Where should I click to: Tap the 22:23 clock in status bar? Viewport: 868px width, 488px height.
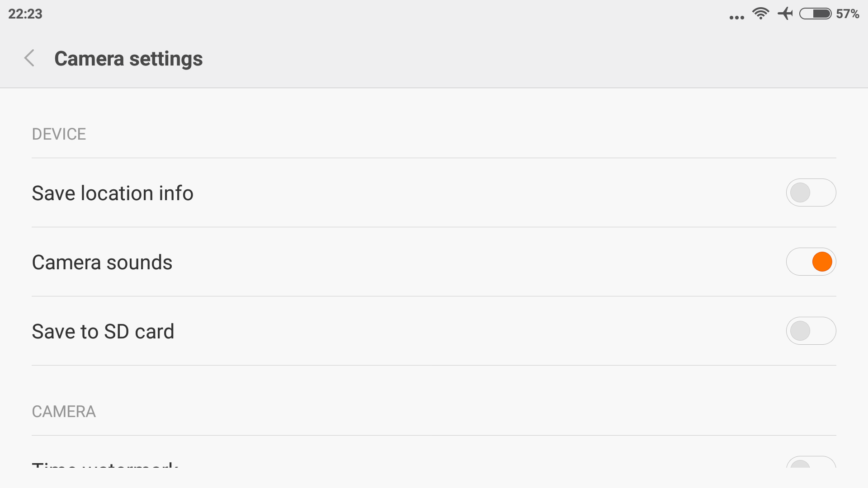point(25,14)
